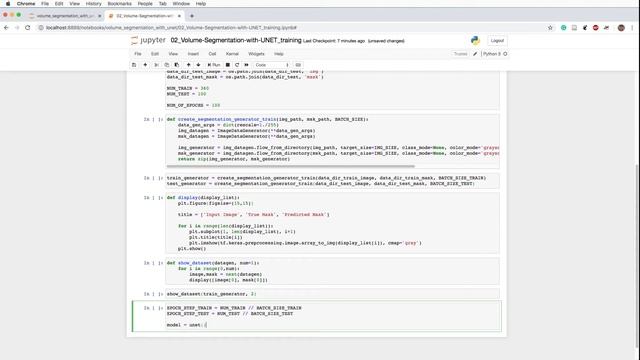Open the Jupyter View menu
This screenshot has height=360, width=640.
point(173,54)
